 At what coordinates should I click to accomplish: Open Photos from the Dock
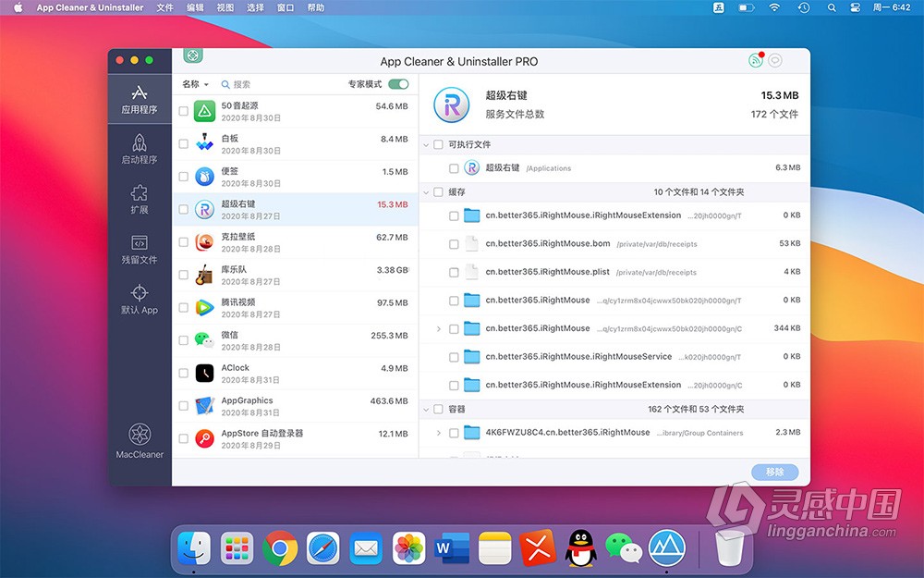[x=409, y=548]
